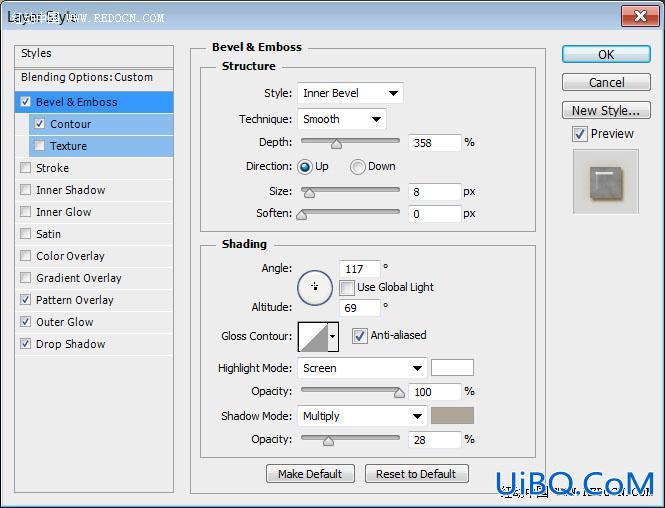Open the Shadow Mode dropdown showing Multiply
Viewport: 665px width, 508px height.
click(362, 416)
